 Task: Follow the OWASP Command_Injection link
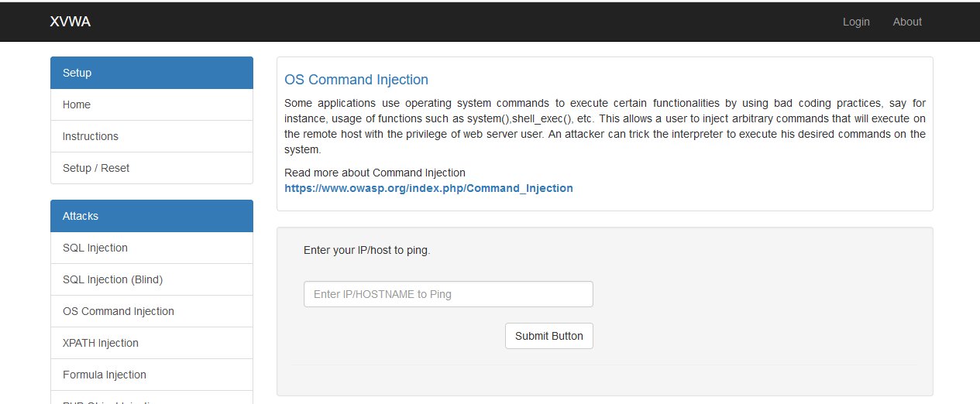point(428,188)
